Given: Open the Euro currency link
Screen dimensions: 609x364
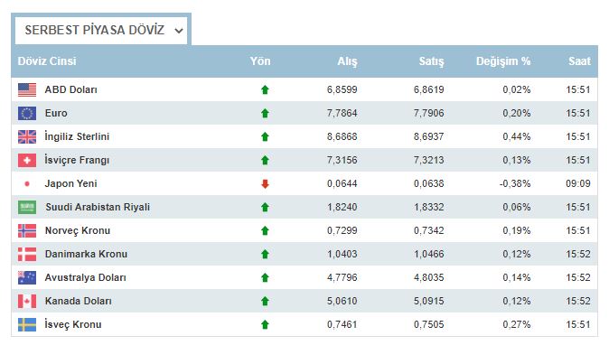Looking at the screenshot, I should click(x=56, y=114).
